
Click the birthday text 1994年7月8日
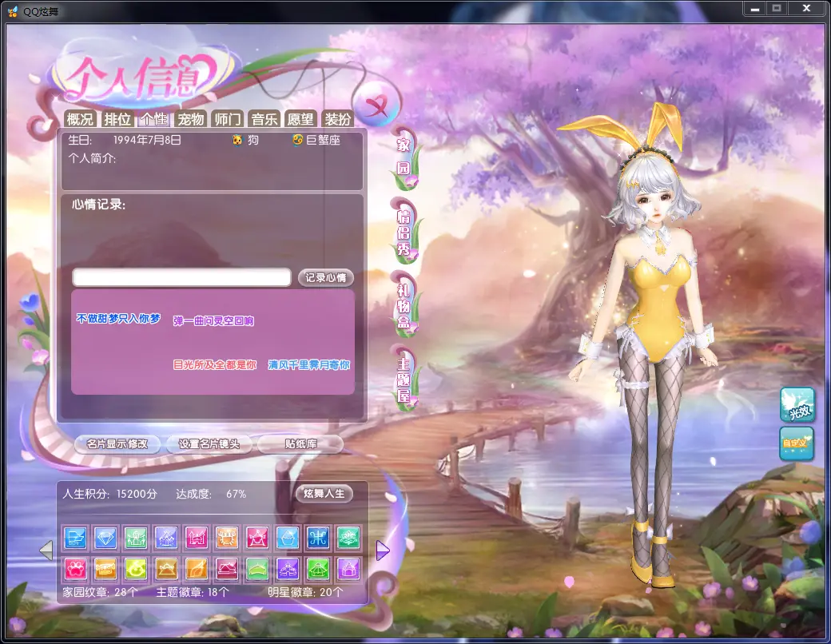point(147,140)
